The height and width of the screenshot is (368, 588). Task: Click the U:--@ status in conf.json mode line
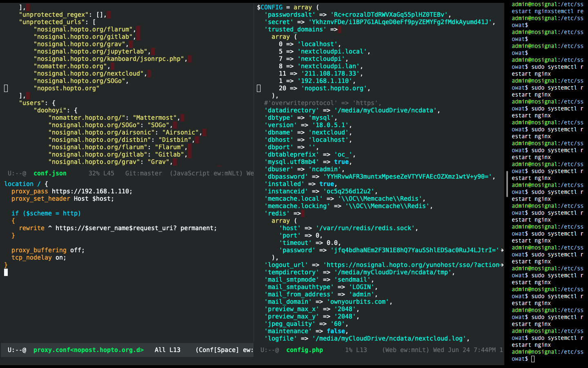[17, 173]
